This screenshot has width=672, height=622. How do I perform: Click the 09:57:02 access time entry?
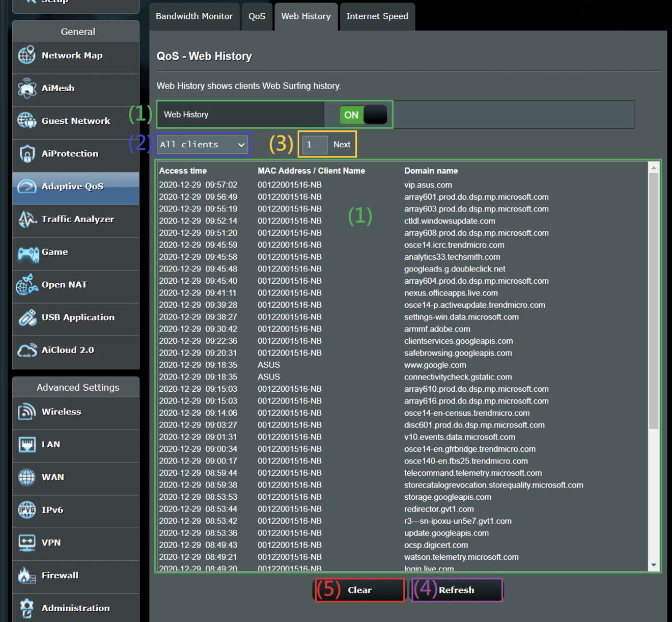point(221,185)
